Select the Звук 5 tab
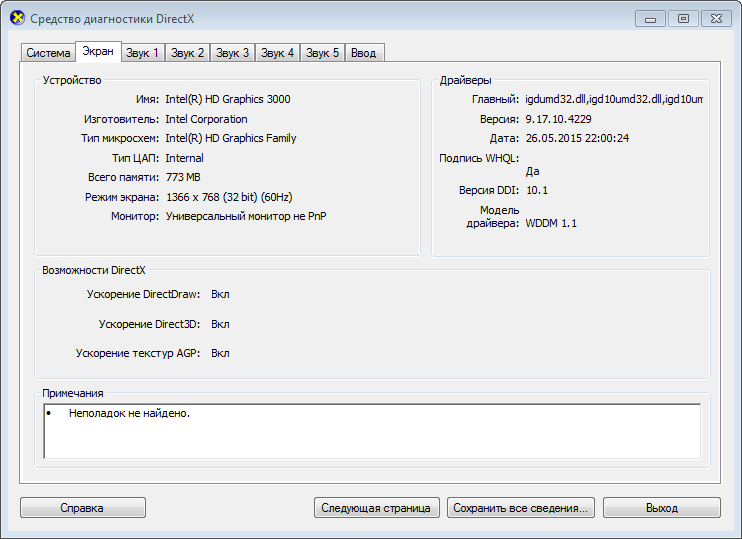Image resolution: width=742 pixels, height=539 pixels. pyautogui.click(x=322, y=53)
